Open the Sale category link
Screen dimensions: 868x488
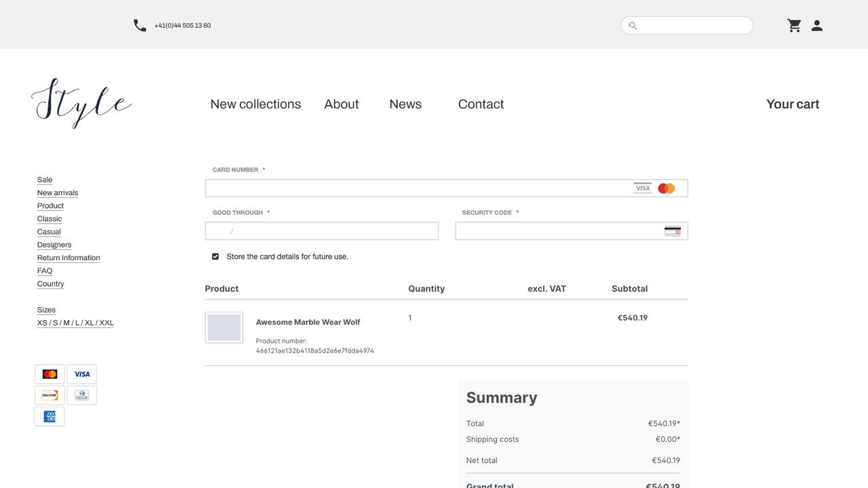tap(45, 180)
